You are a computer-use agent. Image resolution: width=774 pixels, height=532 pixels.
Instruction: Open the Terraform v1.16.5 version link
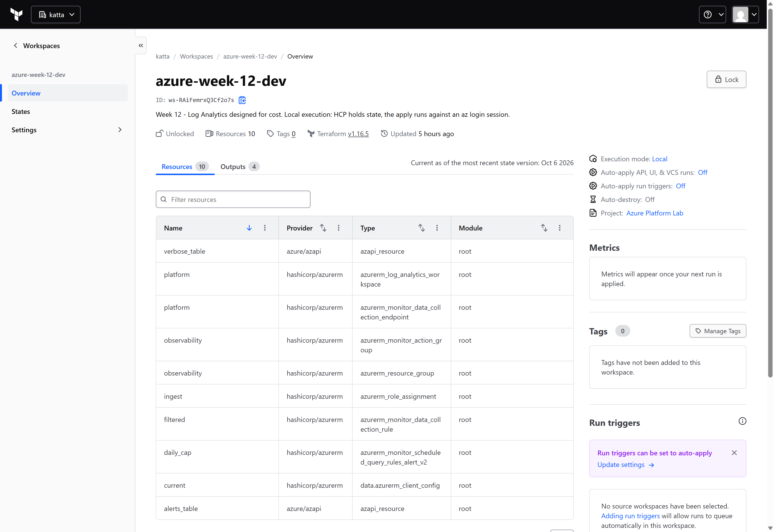358,134
